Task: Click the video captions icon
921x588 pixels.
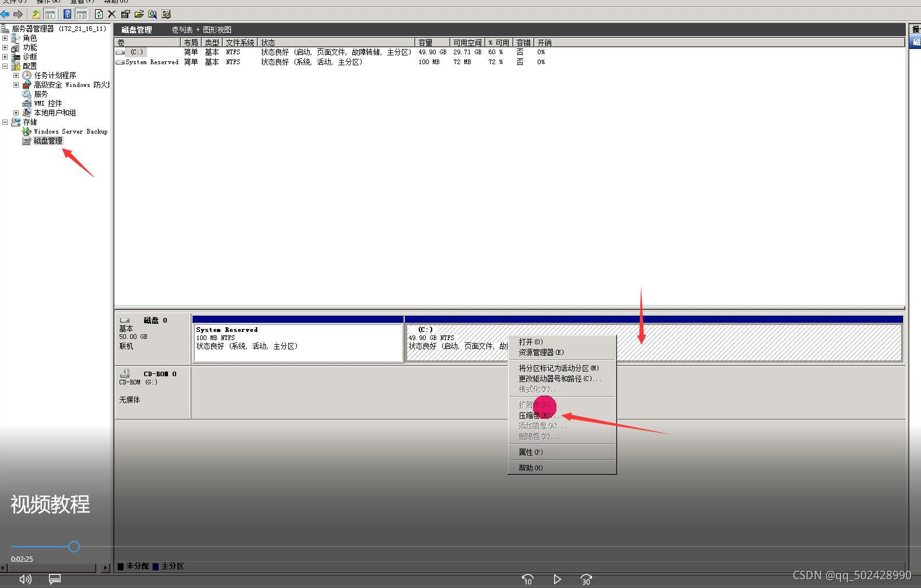Action: click(55, 579)
